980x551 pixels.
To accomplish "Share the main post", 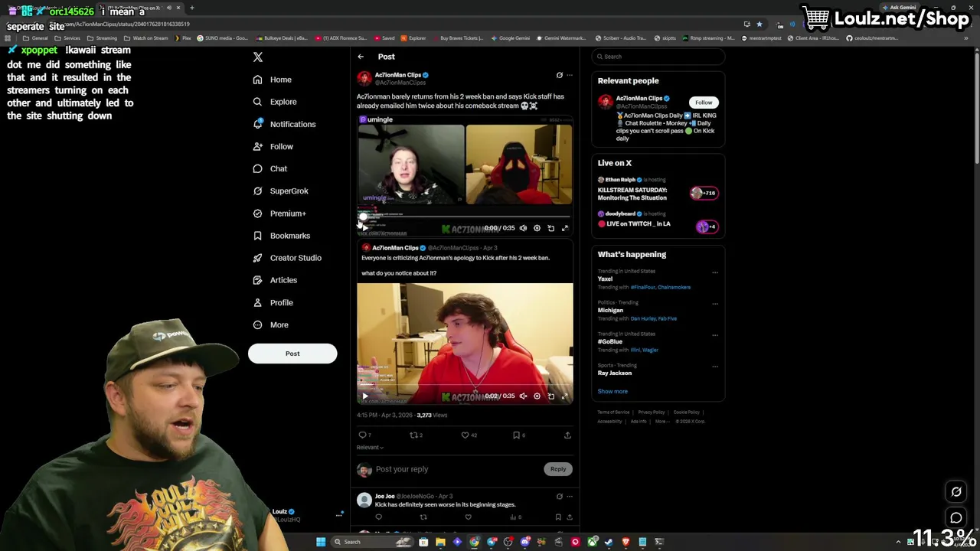I will (567, 435).
